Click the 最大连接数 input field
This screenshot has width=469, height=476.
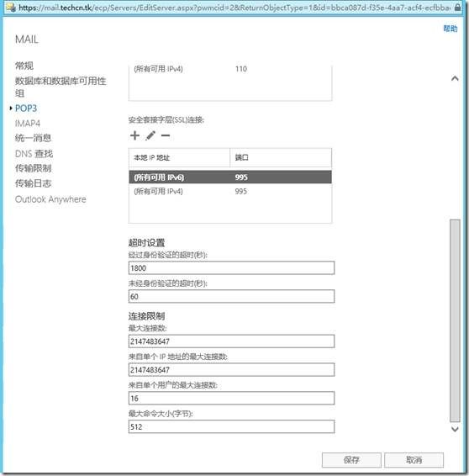(231, 341)
